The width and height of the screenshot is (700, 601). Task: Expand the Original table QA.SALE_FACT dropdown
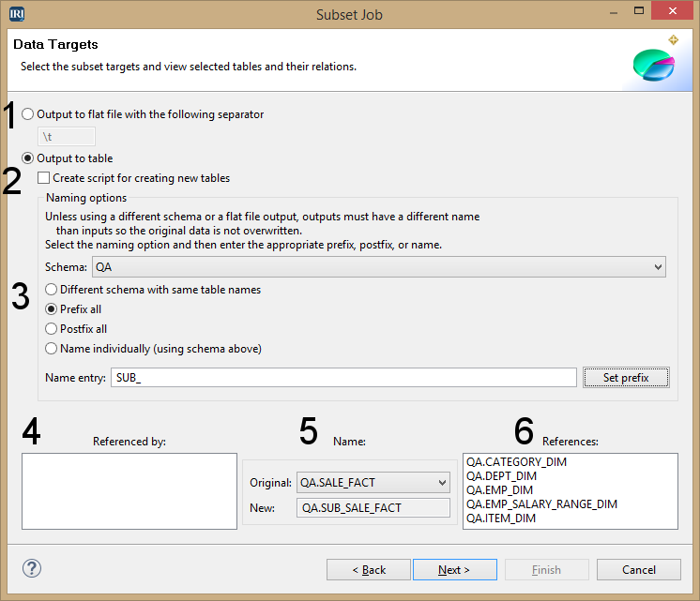point(373,483)
